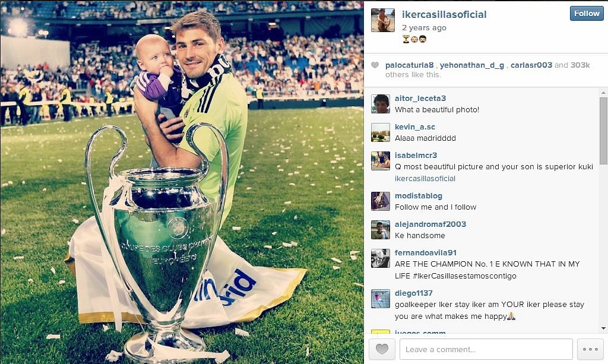Image resolution: width=608 pixels, height=364 pixels.
Task: Click kevin_a.sc commenter avatar
Action: coord(381,132)
